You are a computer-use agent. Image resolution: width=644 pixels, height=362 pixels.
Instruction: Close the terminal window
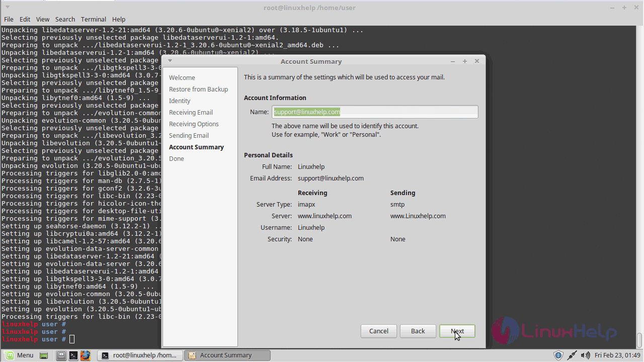click(x=636, y=8)
